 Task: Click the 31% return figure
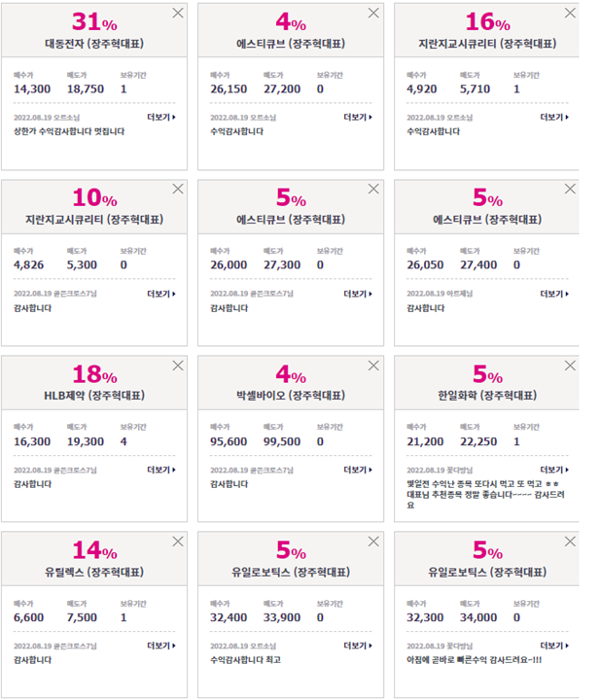pos(94,21)
